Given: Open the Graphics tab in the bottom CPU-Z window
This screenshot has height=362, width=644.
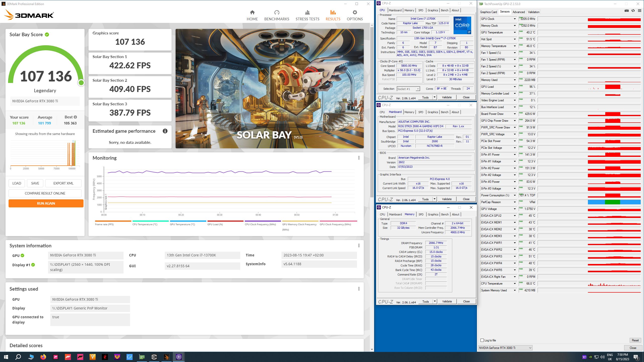Looking at the screenshot, I should [x=433, y=214].
